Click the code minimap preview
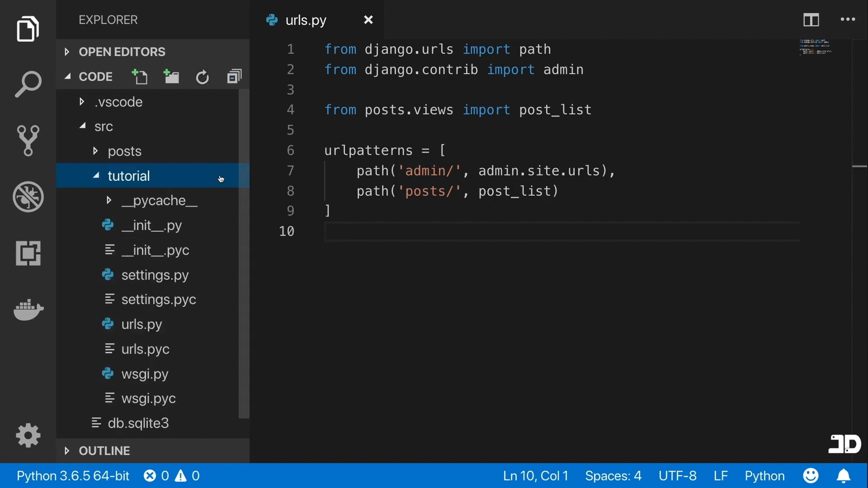The width and height of the screenshot is (868, 488). point(816,47)
